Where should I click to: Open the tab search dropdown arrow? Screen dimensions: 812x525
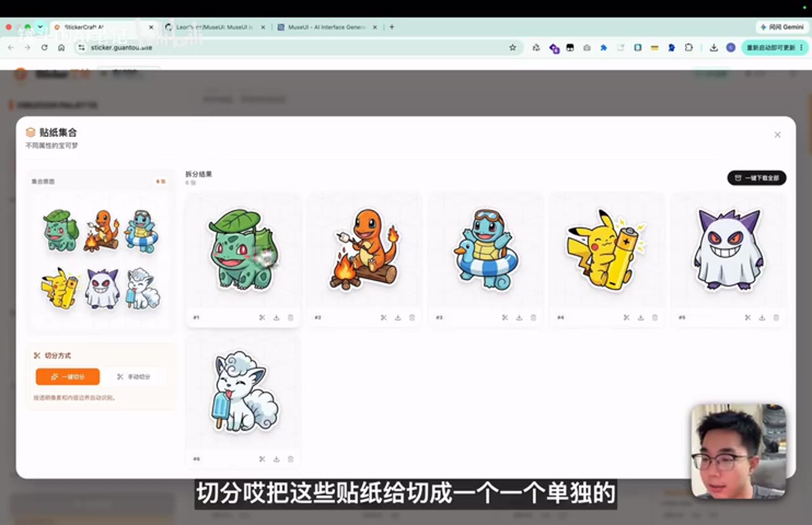[40, 27]
